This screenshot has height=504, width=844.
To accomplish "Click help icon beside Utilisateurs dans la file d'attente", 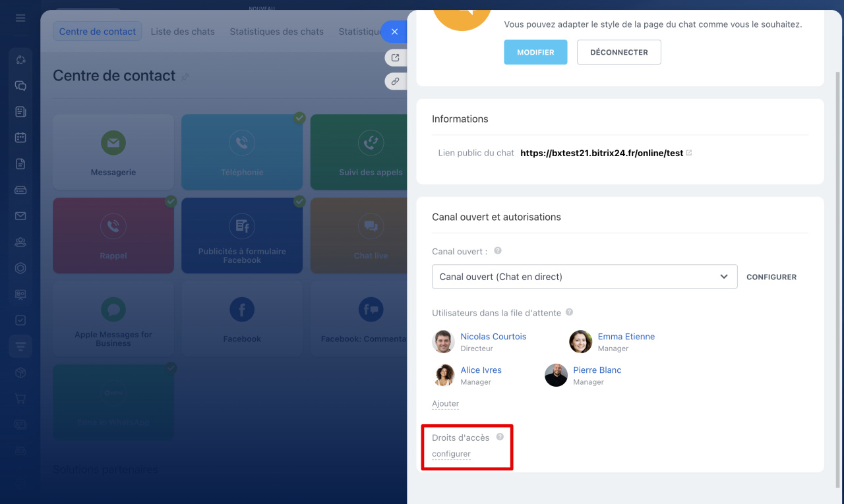I will 569,312.
